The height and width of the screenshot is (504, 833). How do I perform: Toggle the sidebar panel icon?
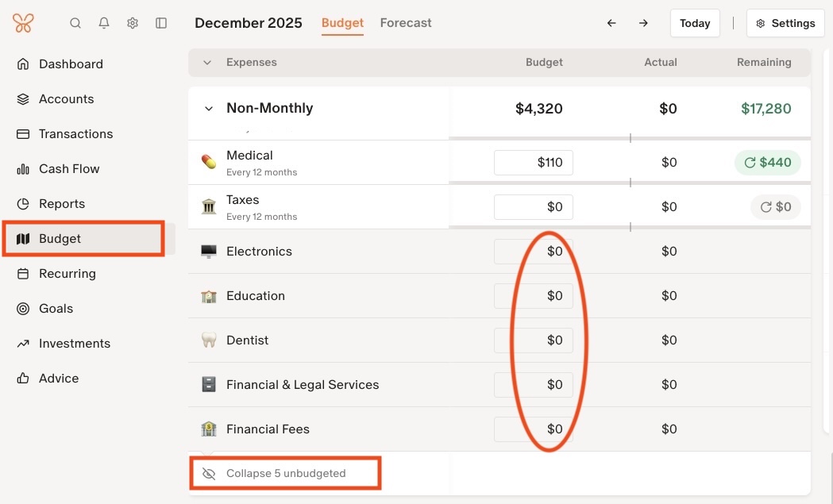point(161,23)
